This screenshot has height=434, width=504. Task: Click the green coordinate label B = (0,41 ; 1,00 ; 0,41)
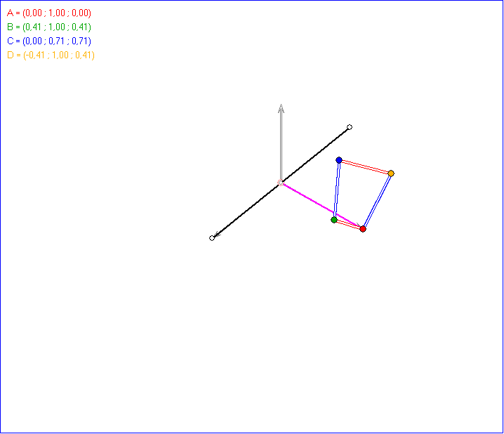tap(49, 27)
